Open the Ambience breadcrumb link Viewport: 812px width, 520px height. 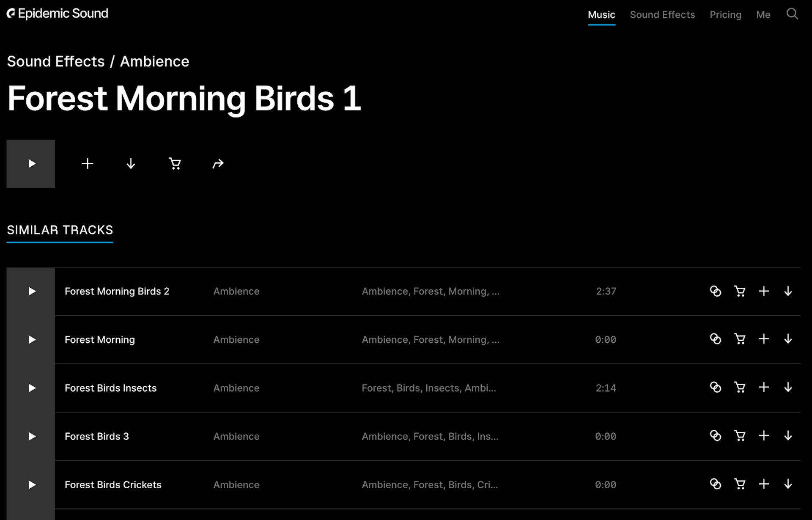point(154,62)
